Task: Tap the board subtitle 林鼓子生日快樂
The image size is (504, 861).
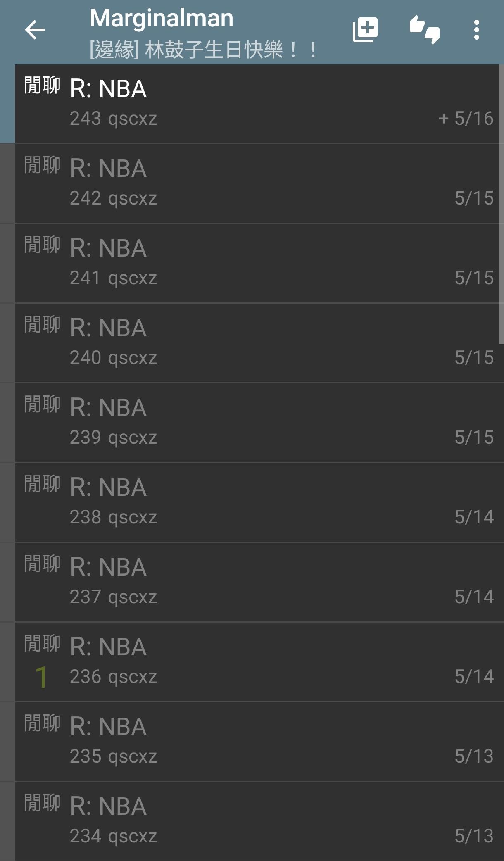Action: tap(203, 50)
